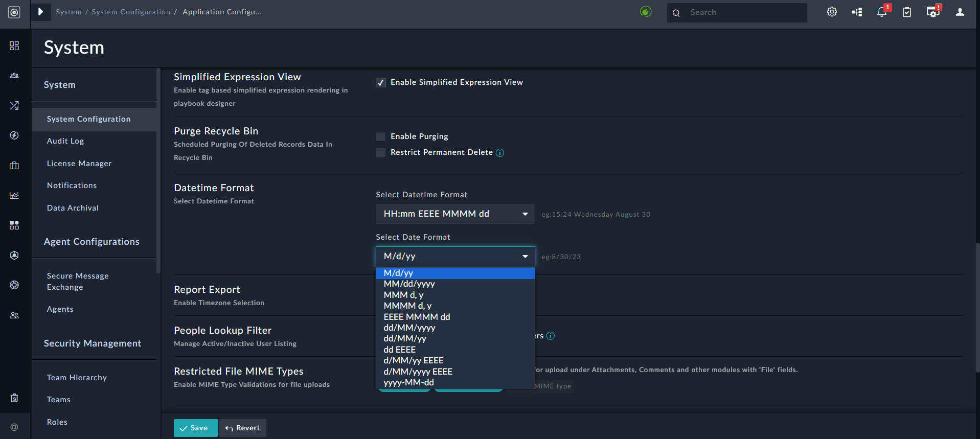Viewport: 980px width, 439px height.
Task: Open the shuffle arrows sidebar icon
Action: coord(14,105)
